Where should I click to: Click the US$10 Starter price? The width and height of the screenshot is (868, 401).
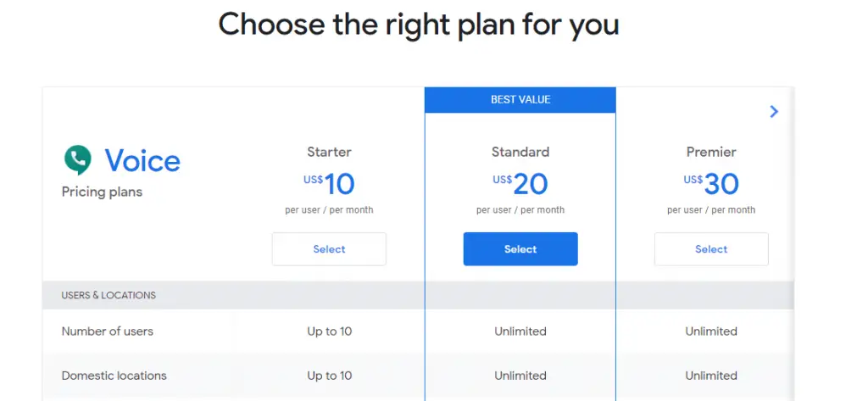click(x=329, y=184)
